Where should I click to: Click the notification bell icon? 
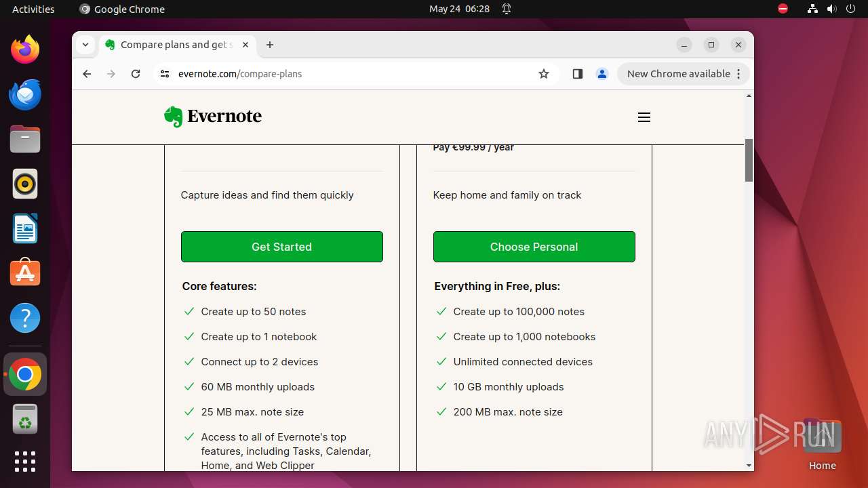[507, 9]
